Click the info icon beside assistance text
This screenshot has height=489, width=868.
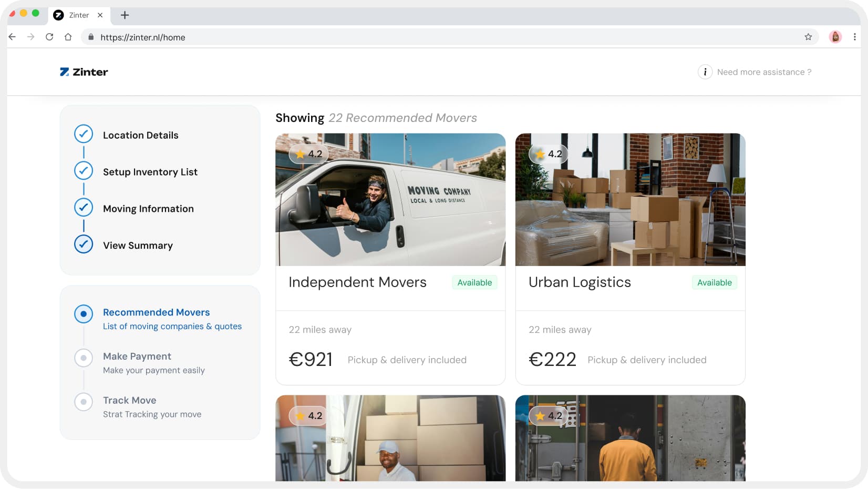705,72
